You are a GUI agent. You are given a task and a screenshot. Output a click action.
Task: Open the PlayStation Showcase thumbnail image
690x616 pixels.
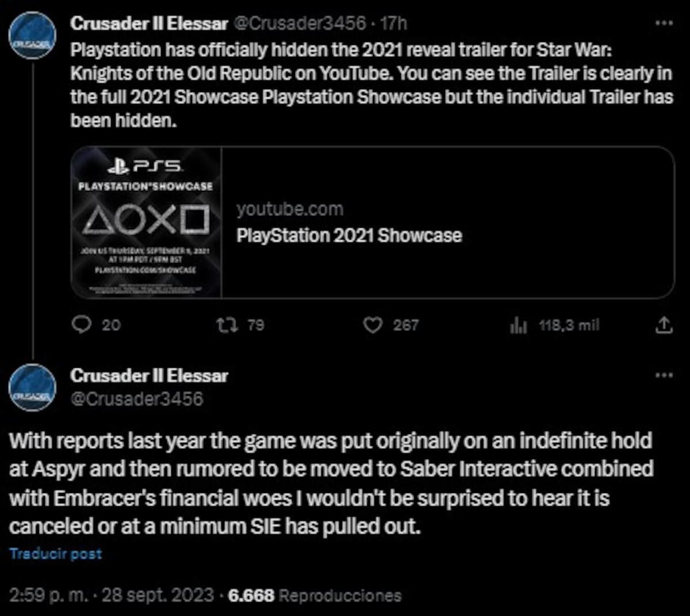pyautogui.click(x=146, y=222)
